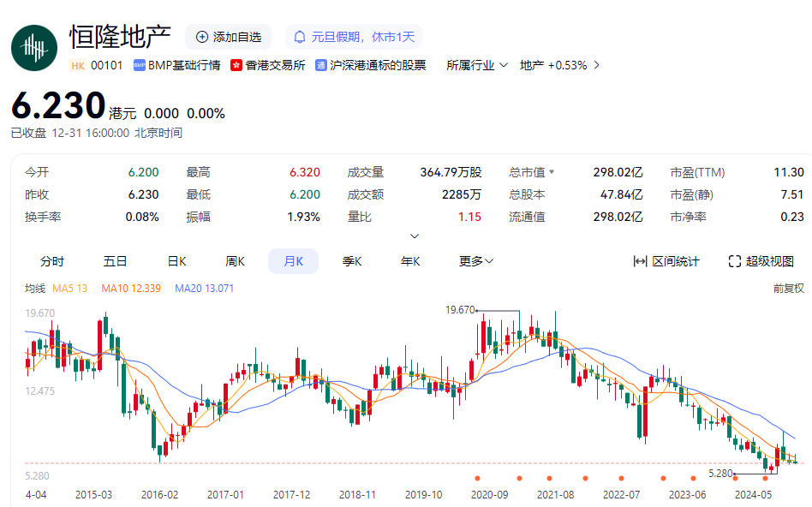Click the 量比 value 1.15
812x507 pixels.
click(x=469, y=217)
